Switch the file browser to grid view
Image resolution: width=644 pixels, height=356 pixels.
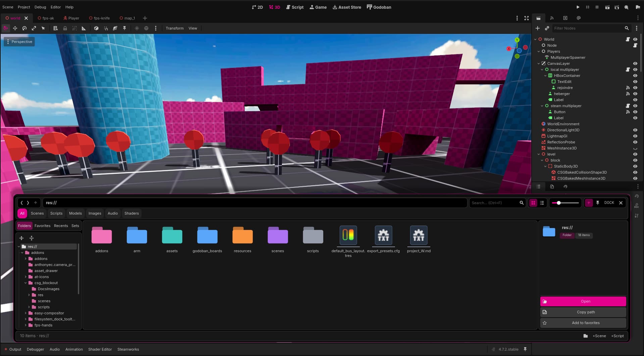pos(533,203)
